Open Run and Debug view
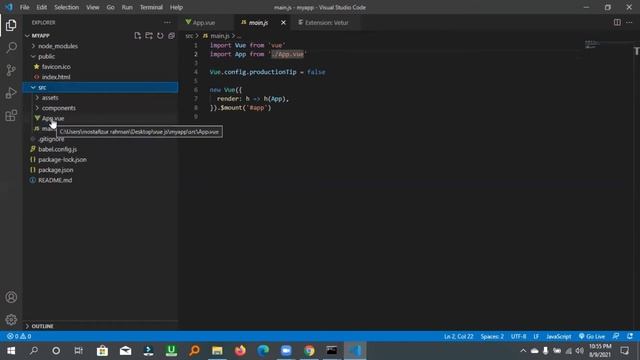 point(11,93)
